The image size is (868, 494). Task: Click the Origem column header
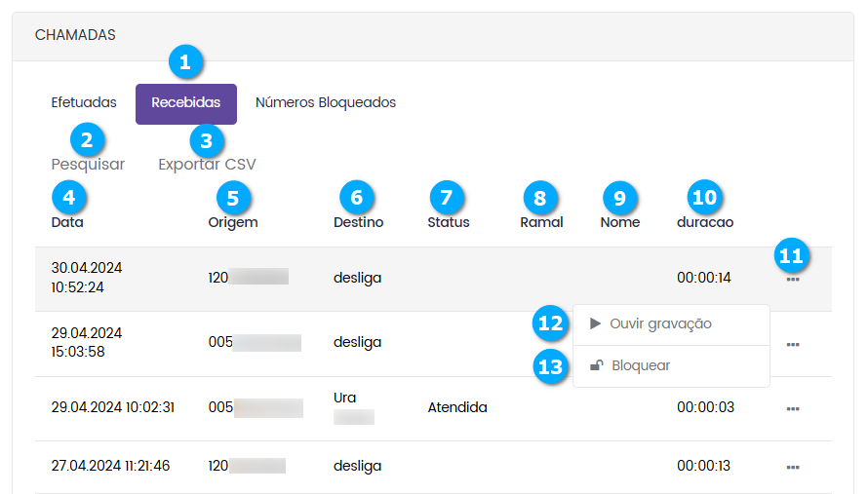pyautogui.click(x=233, y=222)
